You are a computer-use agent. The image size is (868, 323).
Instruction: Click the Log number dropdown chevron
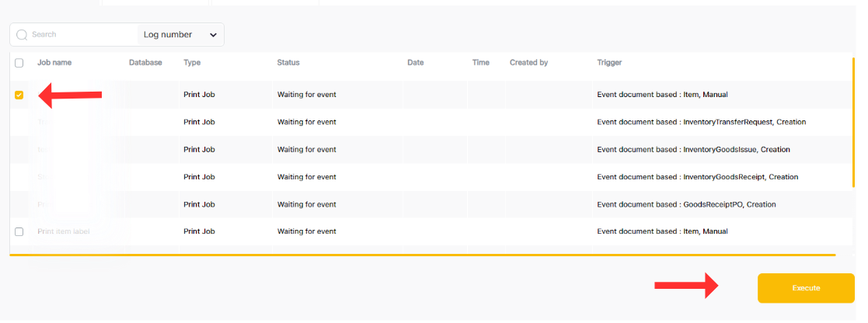(213, 35)
